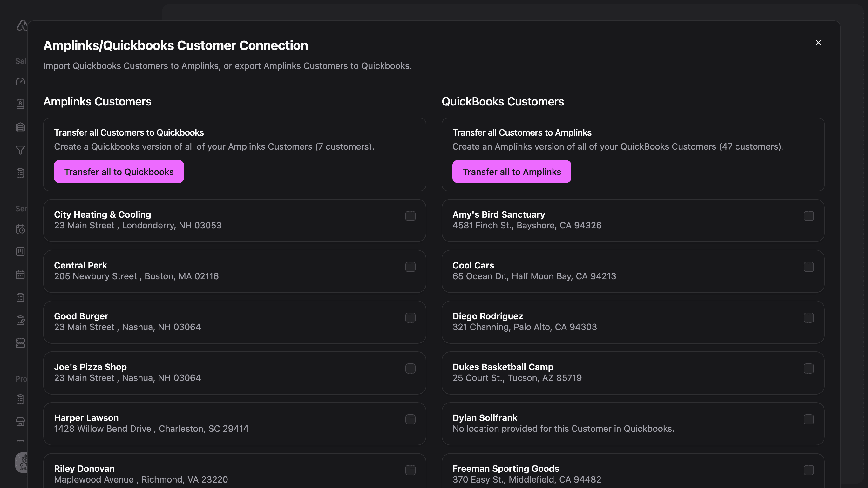Tick Amy's Bird Sanctuary checkbox
868x488 pixels.
[x=808, y=216]
